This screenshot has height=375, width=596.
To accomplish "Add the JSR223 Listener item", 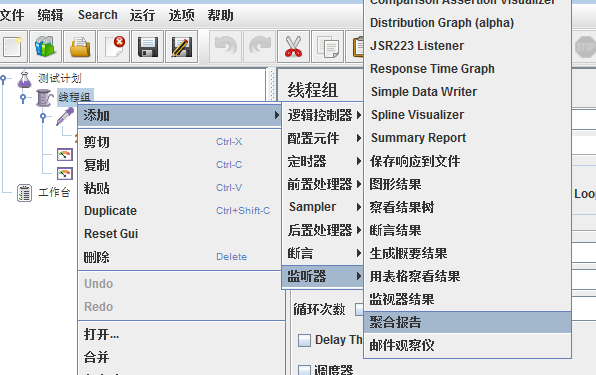I will click(468, 46).
